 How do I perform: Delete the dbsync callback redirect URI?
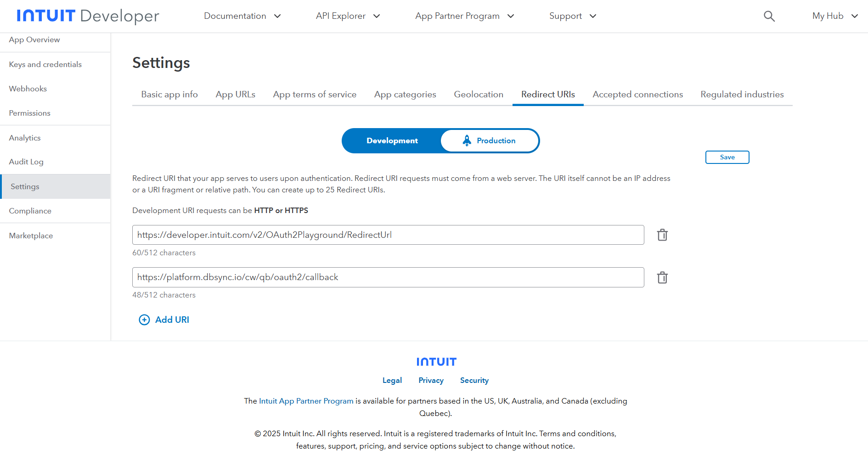[662, 278]
